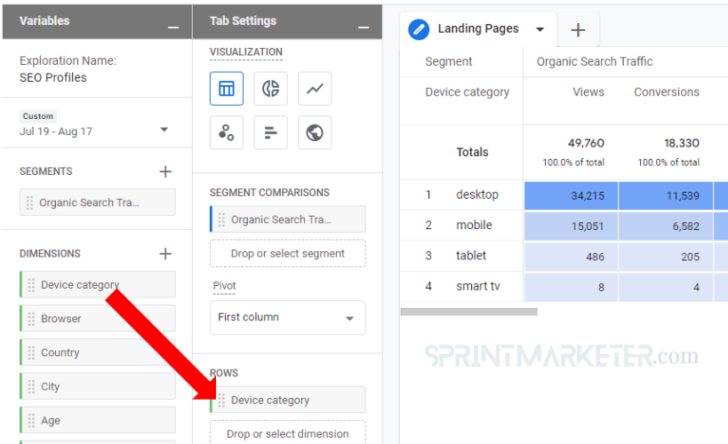Select Device category chip under Rows

click(x=287, y=400)
